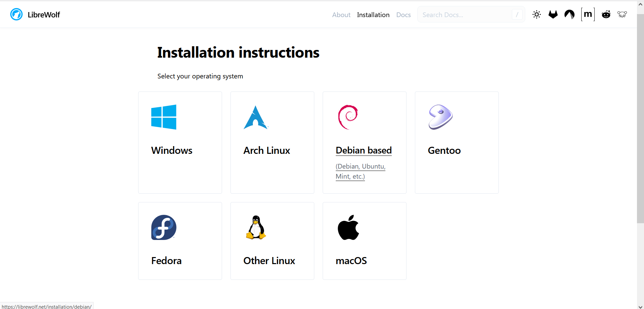
Task: Open the GitLab fox icon link
Action: click(x=553, y=14)
